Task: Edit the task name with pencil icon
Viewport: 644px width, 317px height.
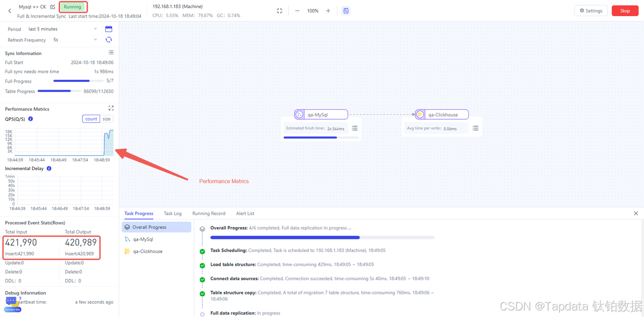Action: 52,7
